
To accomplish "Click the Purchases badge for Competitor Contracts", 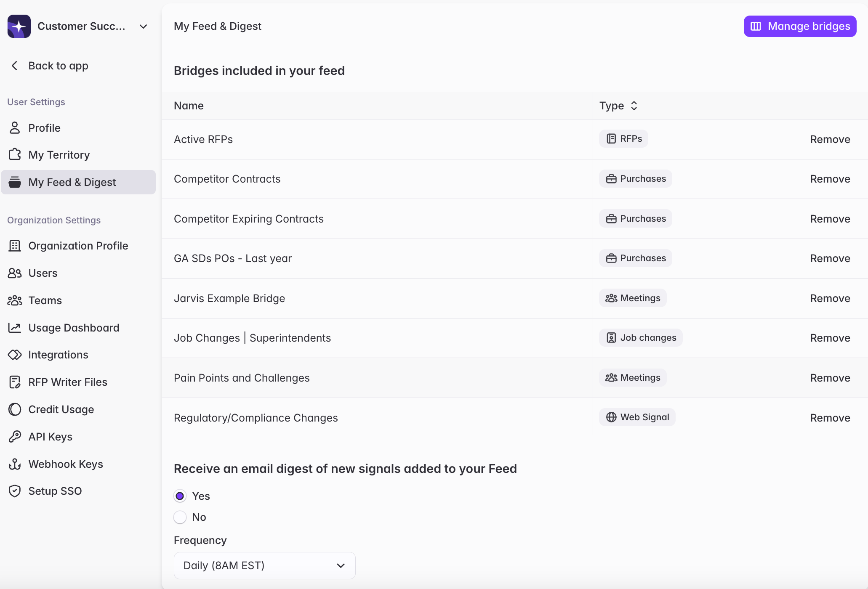I will 636,179.
